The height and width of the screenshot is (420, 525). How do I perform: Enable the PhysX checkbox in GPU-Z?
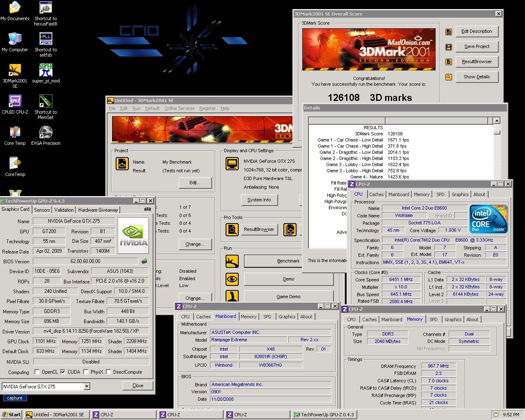tap(86, 372)
